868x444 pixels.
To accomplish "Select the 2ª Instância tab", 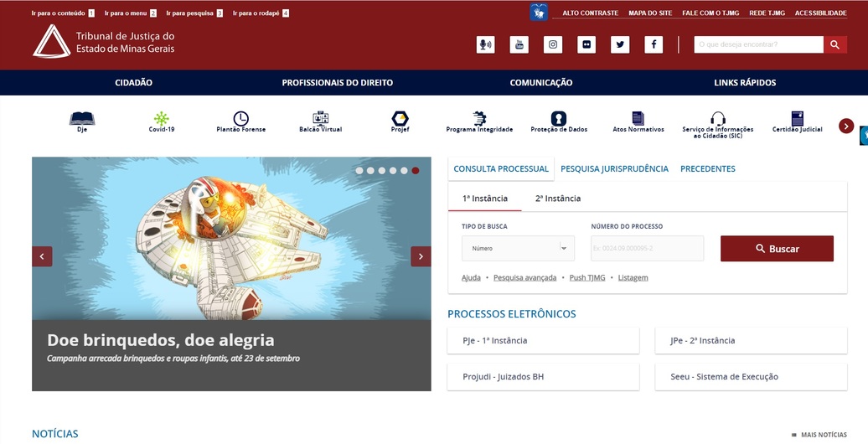I will (558, 199).
